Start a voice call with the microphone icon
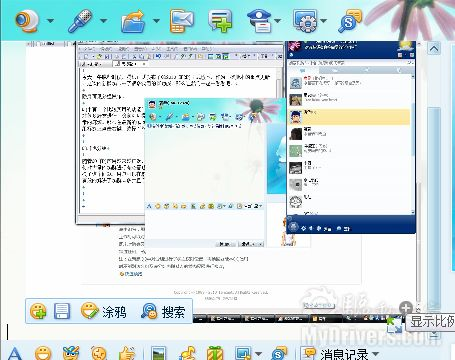 tap(80, 21)
